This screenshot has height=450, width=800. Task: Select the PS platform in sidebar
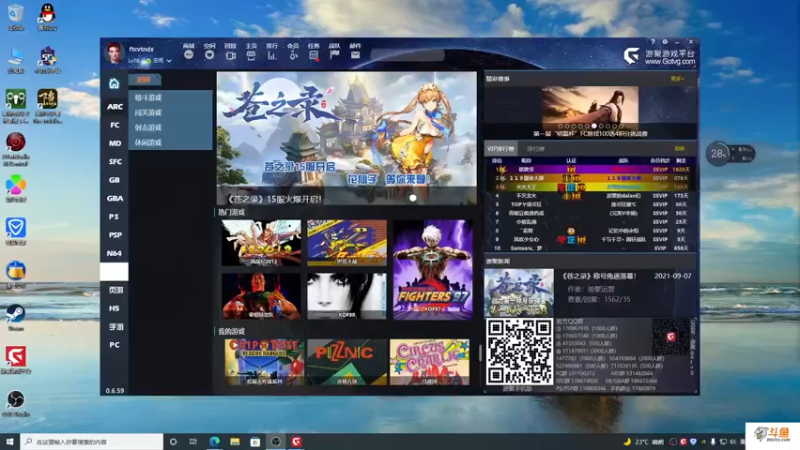115,217
